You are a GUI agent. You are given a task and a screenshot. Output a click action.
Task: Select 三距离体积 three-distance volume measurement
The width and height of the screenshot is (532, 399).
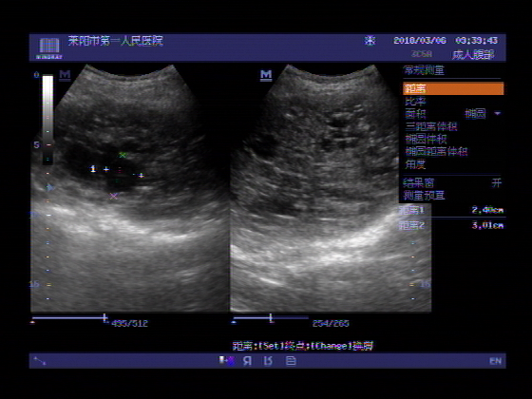click(x=431, y=126)
